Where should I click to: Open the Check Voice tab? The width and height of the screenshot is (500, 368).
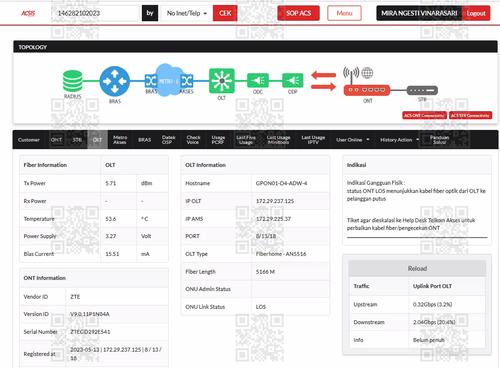click(x=193, y=140)
